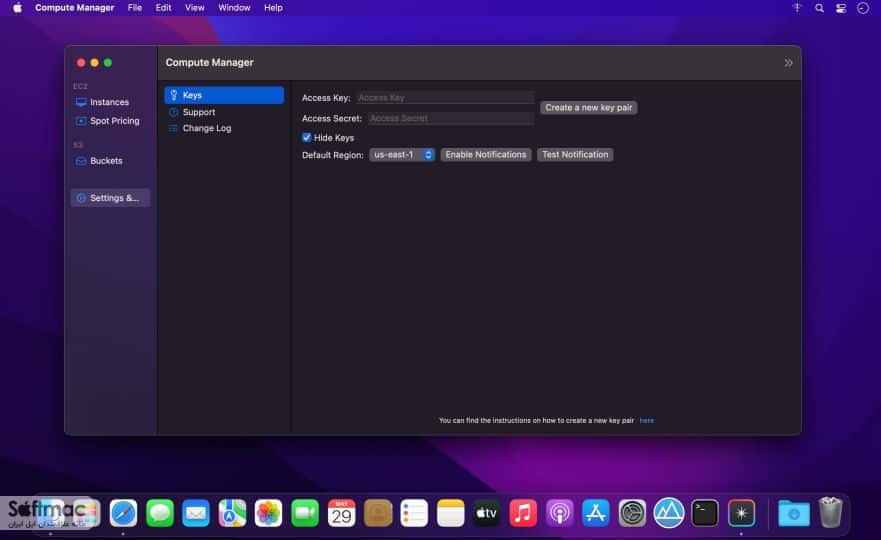881x540 pixels.
Task: Select Settings & Support sidebar item
Action: coord(110,198)
